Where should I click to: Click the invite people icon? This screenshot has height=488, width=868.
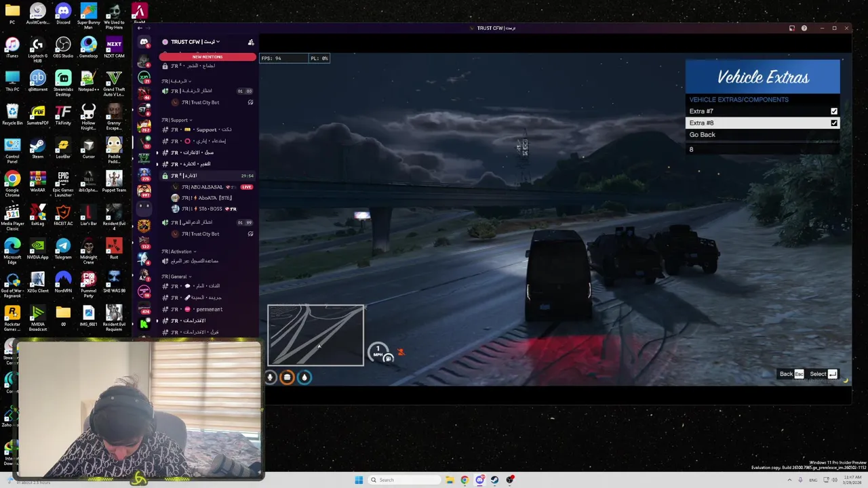251,42
